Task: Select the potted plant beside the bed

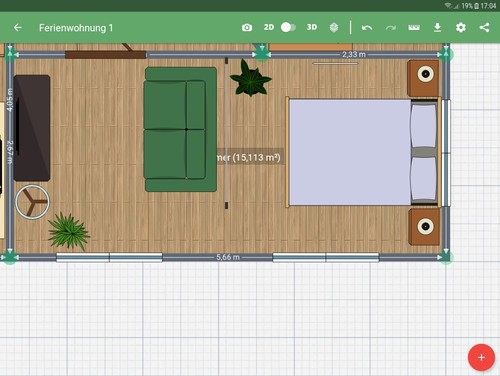Action: [x=251, y=78]
